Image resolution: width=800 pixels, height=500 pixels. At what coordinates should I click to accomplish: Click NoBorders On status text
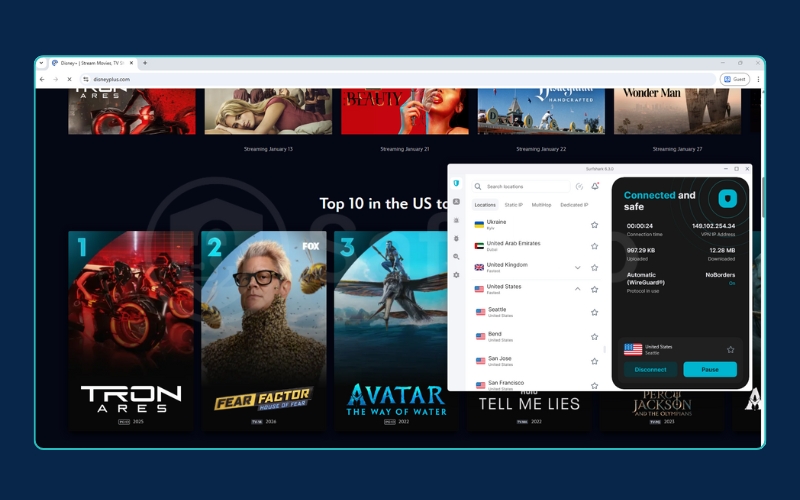[720, 279]
